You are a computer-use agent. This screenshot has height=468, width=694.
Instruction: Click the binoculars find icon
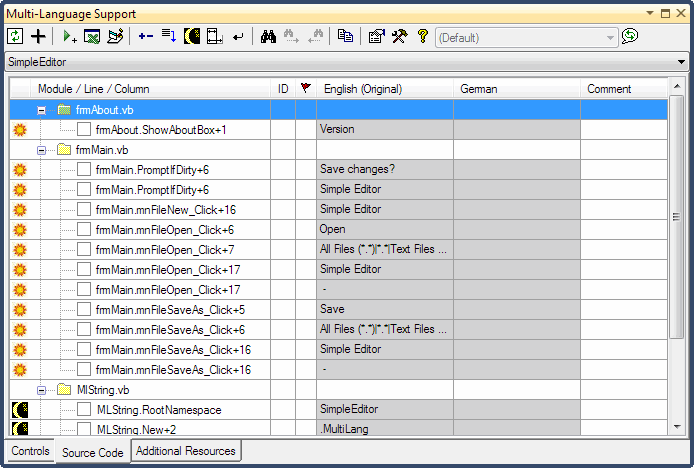[268, 37]
